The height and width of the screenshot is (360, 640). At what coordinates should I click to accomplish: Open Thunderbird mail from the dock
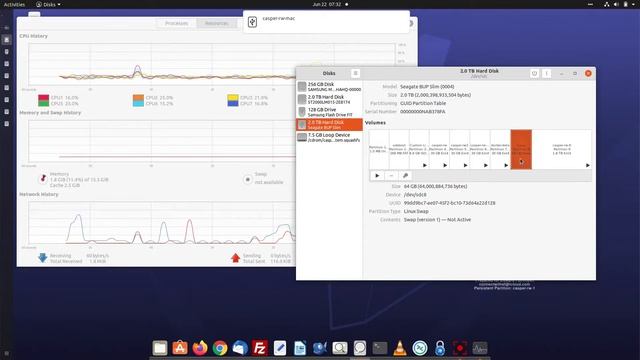tap(240, 348)
